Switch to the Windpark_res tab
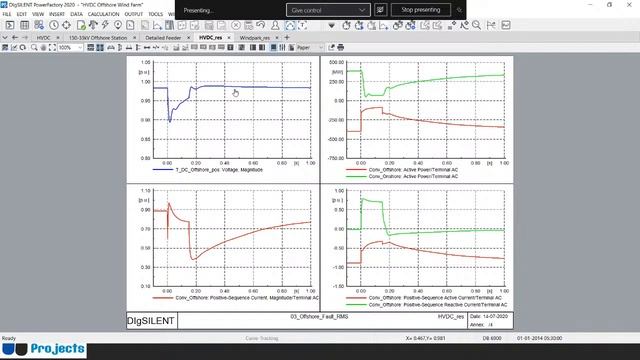 255,38
